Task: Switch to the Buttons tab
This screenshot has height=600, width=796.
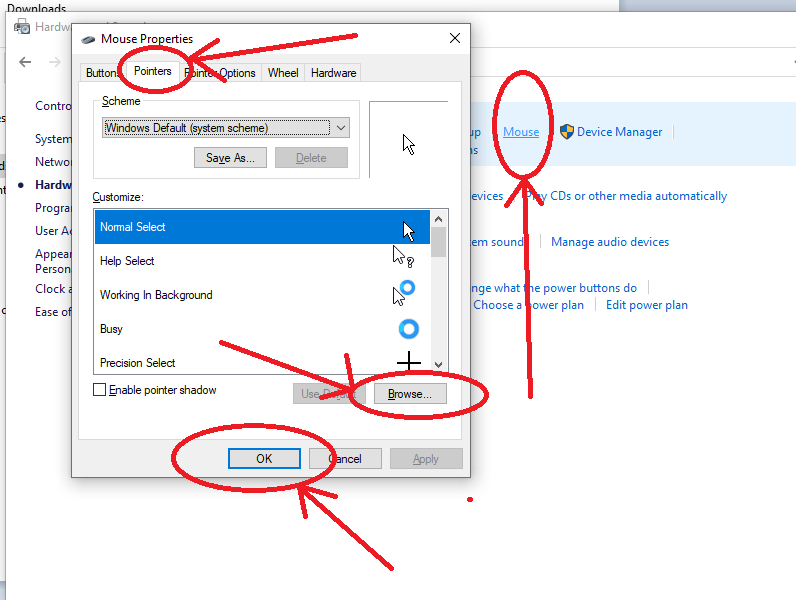Action: pos(102,73)
